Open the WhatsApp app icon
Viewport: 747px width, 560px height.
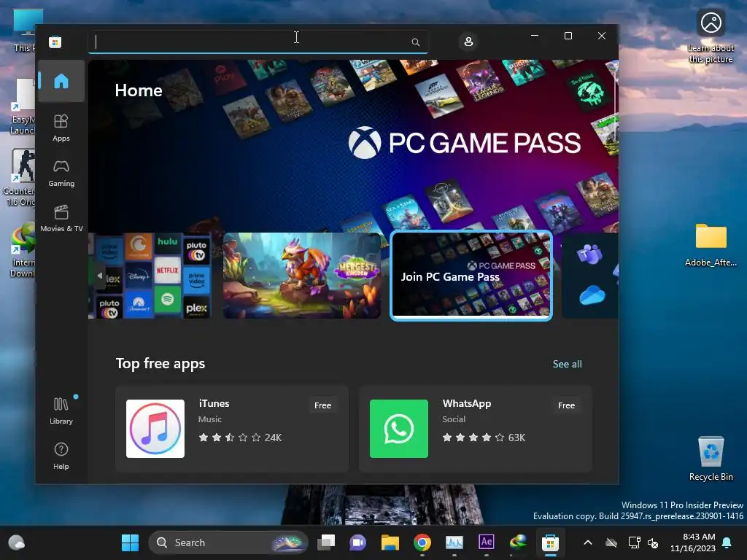coord(399,429)
